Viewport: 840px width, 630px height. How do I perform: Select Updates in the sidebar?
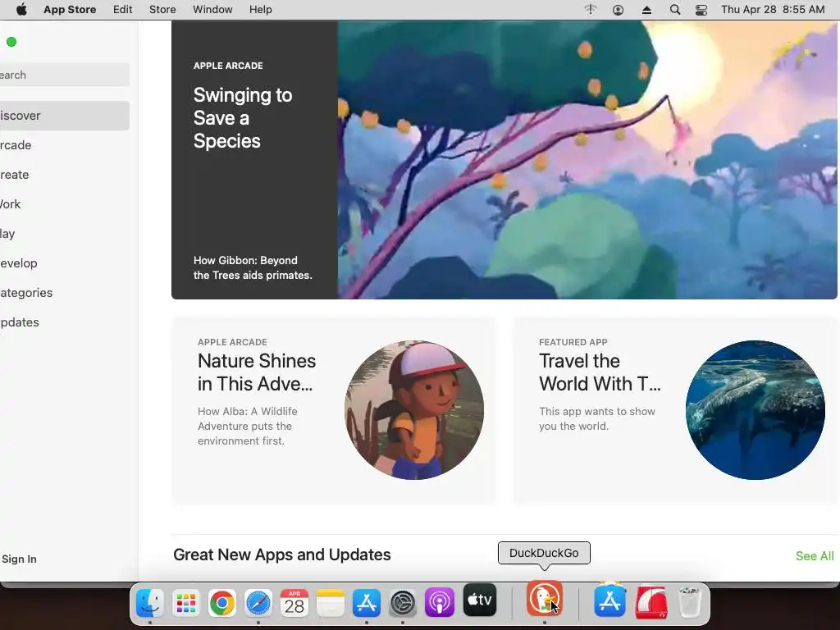[x=64, y=322]
